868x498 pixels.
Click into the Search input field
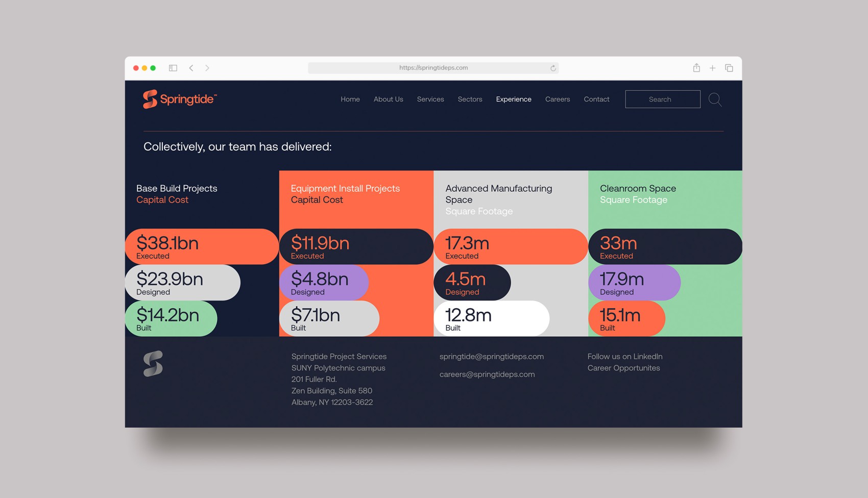(x=662, y=99)
